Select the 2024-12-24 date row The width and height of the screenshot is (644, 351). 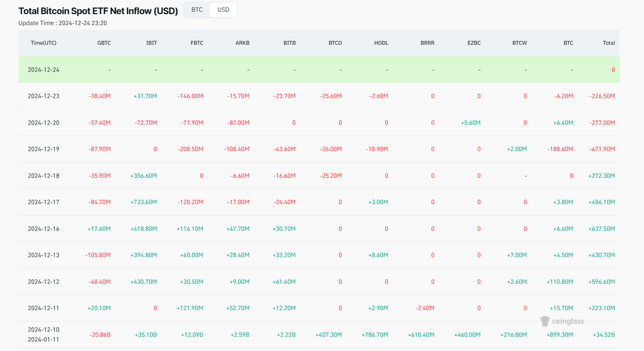point(319,69)
